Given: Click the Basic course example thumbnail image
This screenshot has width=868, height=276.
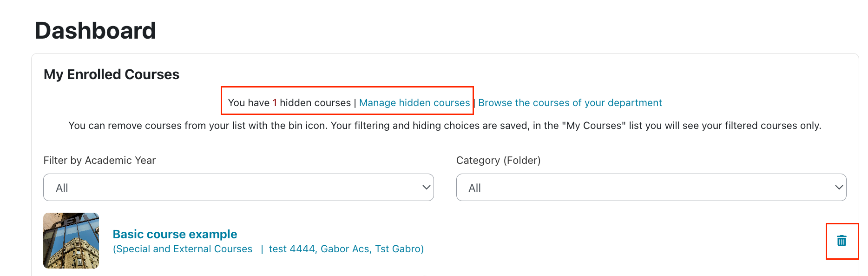Looking at the screenshot, I should [71, 241].
